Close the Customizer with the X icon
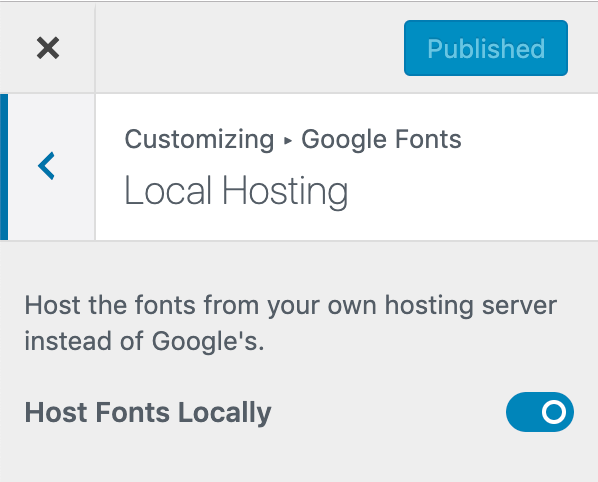598x482 pixels. click(48, 48)
